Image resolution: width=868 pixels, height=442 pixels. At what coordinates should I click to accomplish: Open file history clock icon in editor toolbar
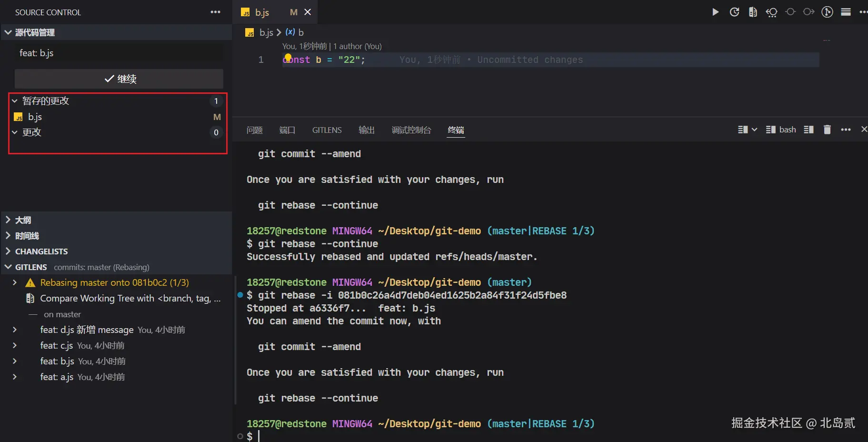734,12
